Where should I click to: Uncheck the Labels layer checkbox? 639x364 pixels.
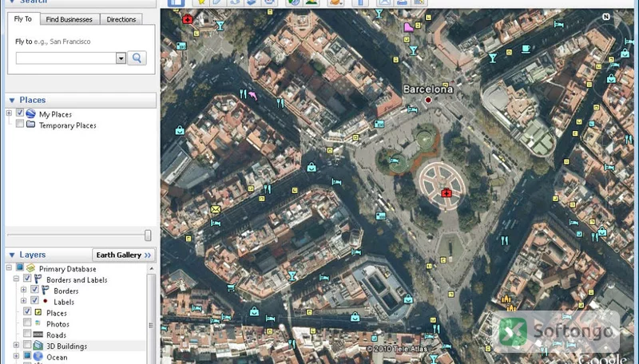[34, 300]
